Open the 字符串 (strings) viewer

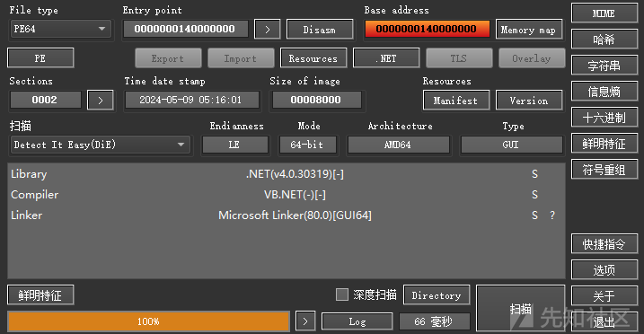pyautogui.click(x=604, y=66)
